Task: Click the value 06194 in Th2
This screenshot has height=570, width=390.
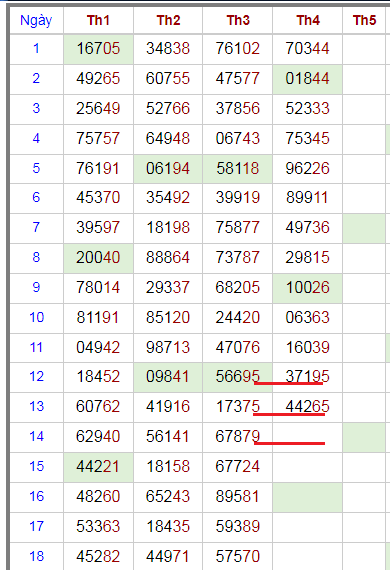Action: point(168,169)
